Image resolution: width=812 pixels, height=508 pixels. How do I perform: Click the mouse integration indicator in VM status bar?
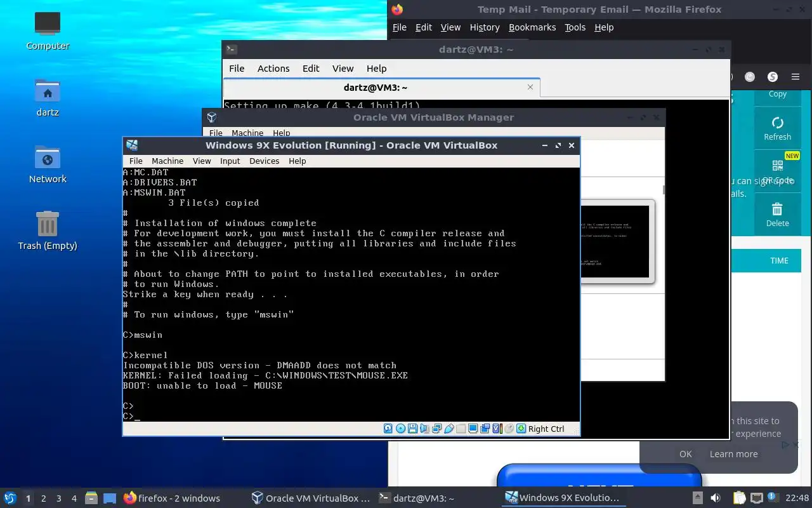[x=509, y=429]
